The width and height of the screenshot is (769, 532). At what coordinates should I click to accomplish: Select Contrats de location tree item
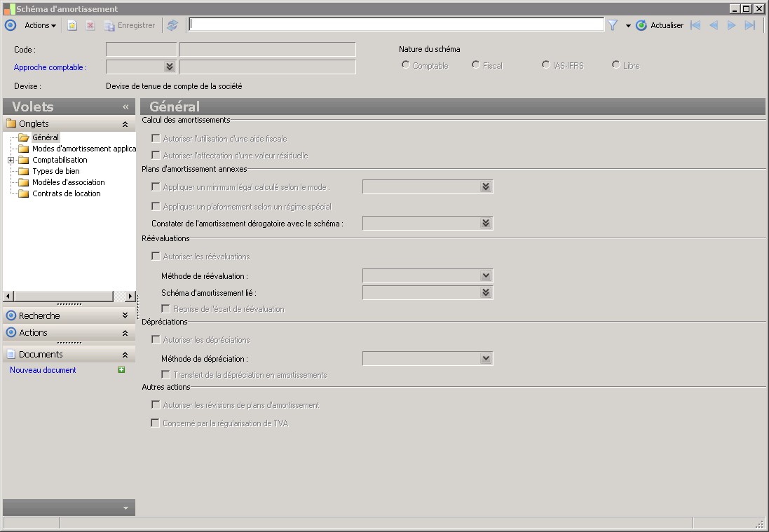coord(66,193)
